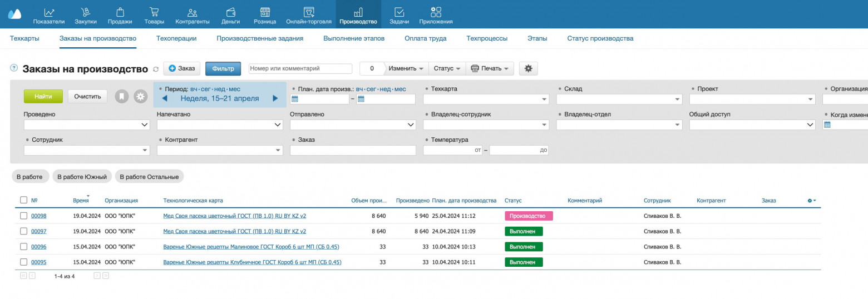Open the Приложения apps icon
This screenshot has height=299, width=868.
[x=436, y=12]
